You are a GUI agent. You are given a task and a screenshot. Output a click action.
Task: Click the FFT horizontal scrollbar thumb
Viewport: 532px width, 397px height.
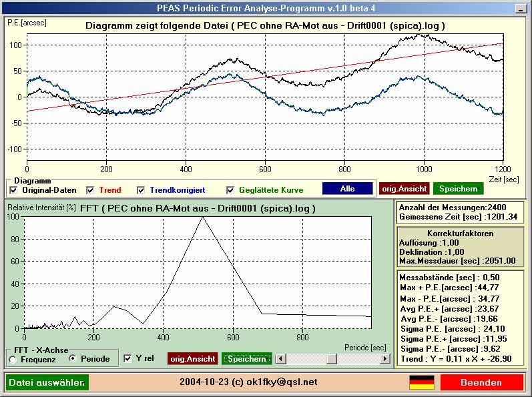click(331, 359)
